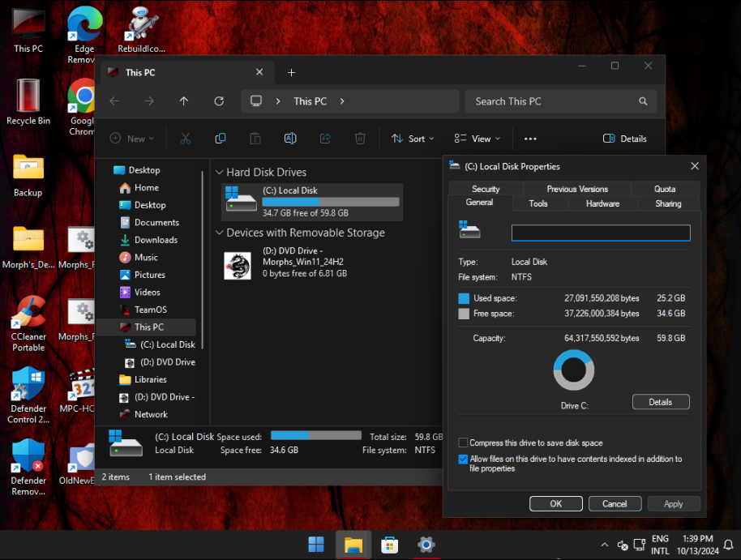
Task: Switch to the Quota tab
Action: 665,189
